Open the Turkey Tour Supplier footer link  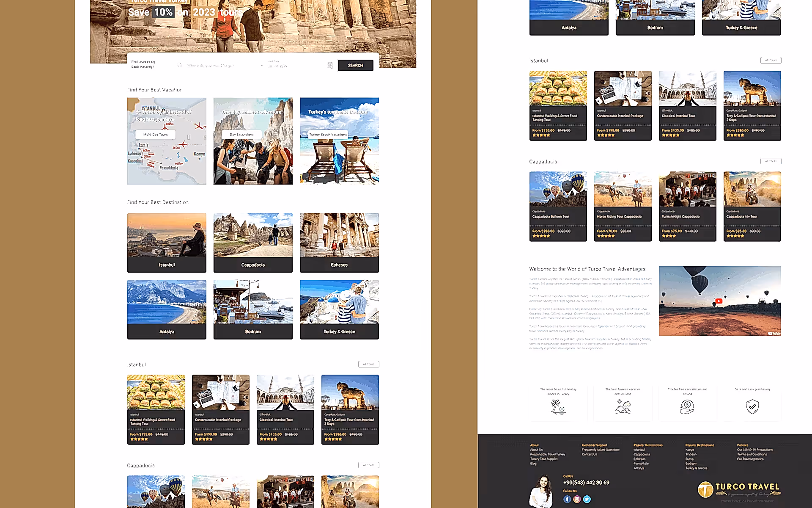coord(544,459)
